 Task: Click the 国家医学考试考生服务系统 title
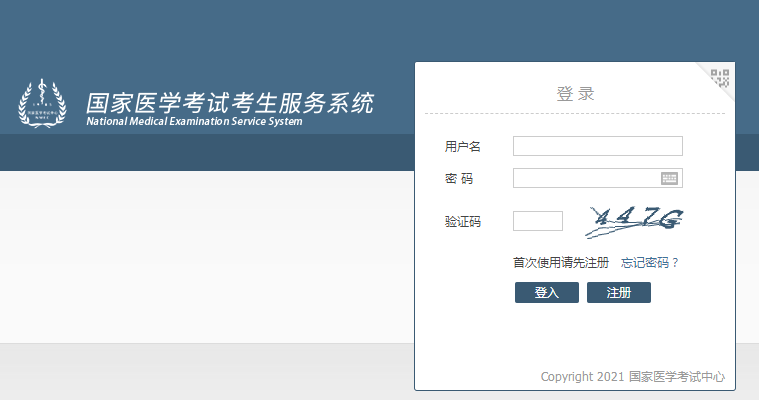pos(230,102)
